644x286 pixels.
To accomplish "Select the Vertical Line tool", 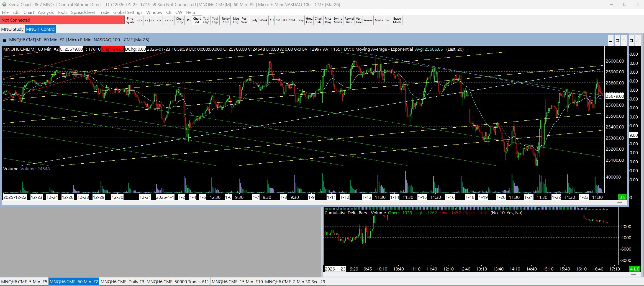I will point(359,20).
